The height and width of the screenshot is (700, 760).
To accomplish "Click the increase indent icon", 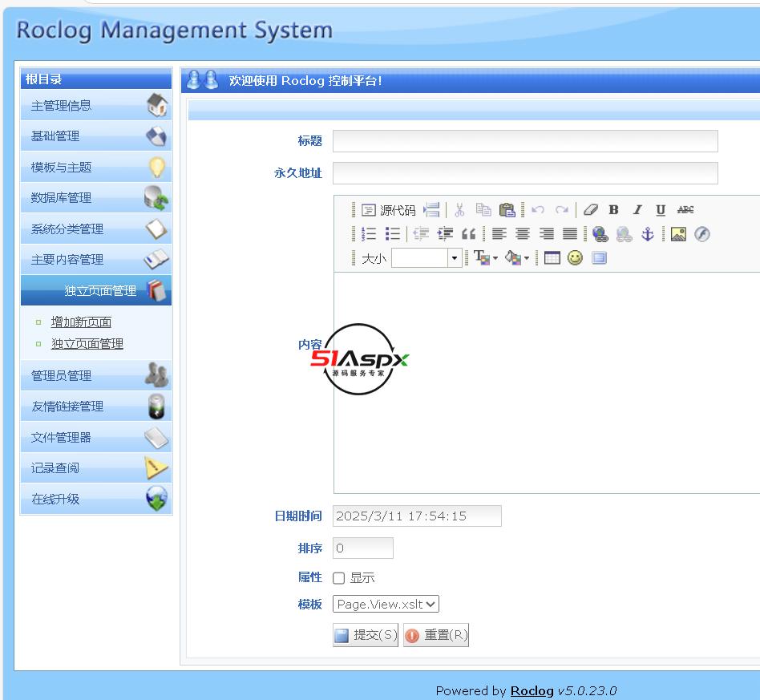I will pyautogui.click(x=445, y=234).
